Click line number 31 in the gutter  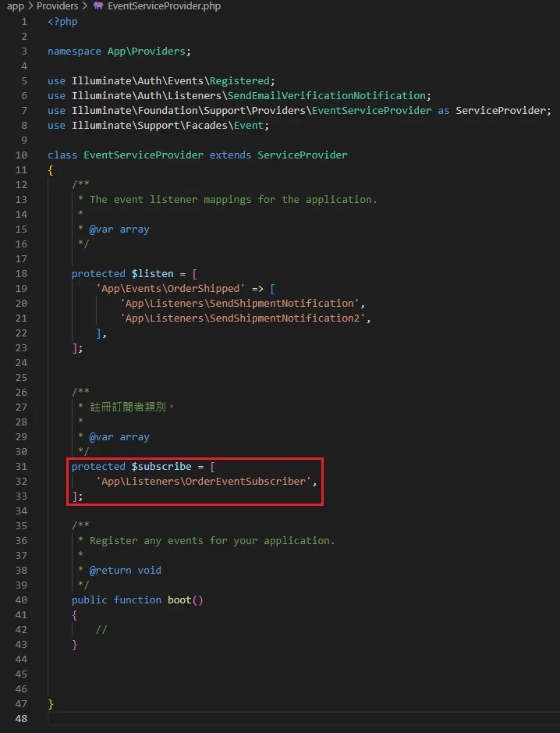pos(21,466)
